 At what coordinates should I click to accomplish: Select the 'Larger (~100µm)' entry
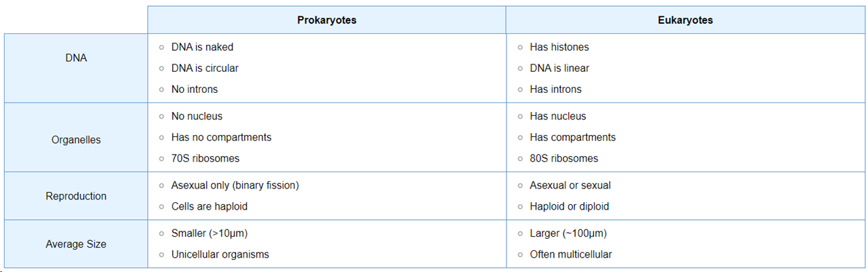coord(568,234)
